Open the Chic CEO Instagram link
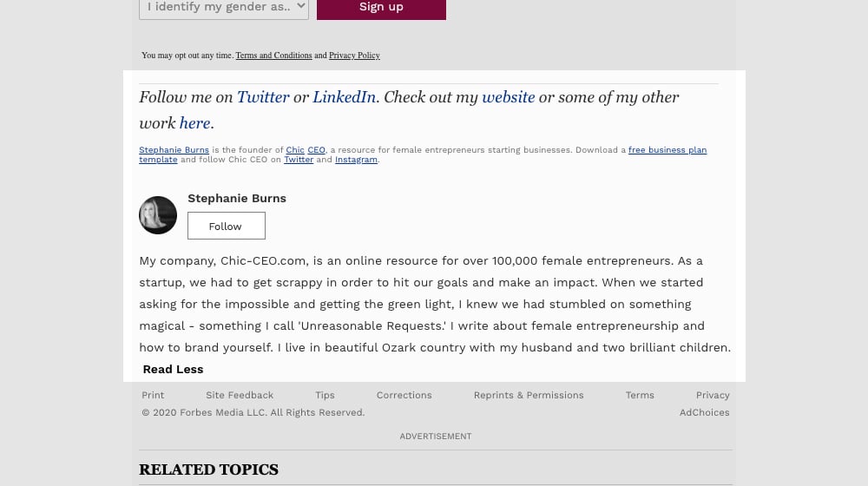The width and height of the screenshot is (868, 486). (356, 160)
